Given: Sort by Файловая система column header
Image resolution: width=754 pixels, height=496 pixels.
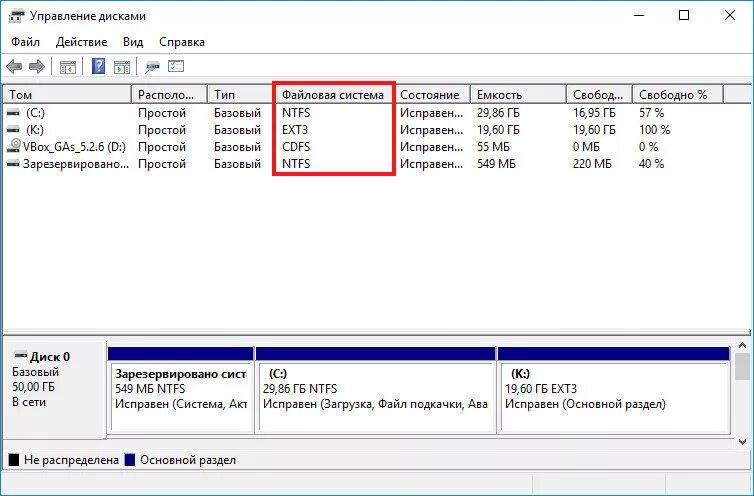Looking at the screenshot, I should pos(334,95).
